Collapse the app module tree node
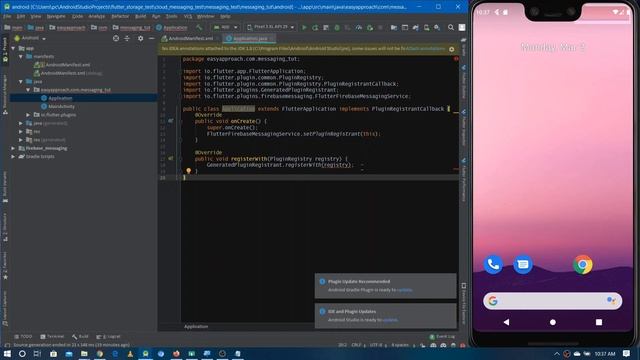Image resolution: width=640 pixels, height=360 pixels. pyautogui.click(x=13, y=48)
